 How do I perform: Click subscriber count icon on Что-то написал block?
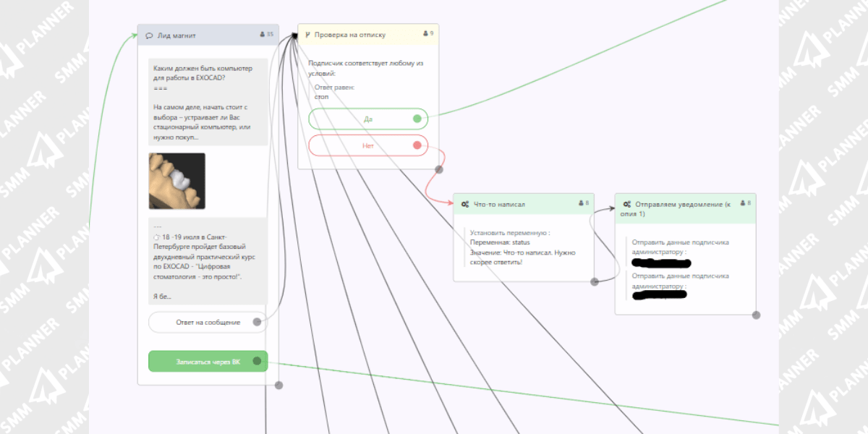pos(581,203)
